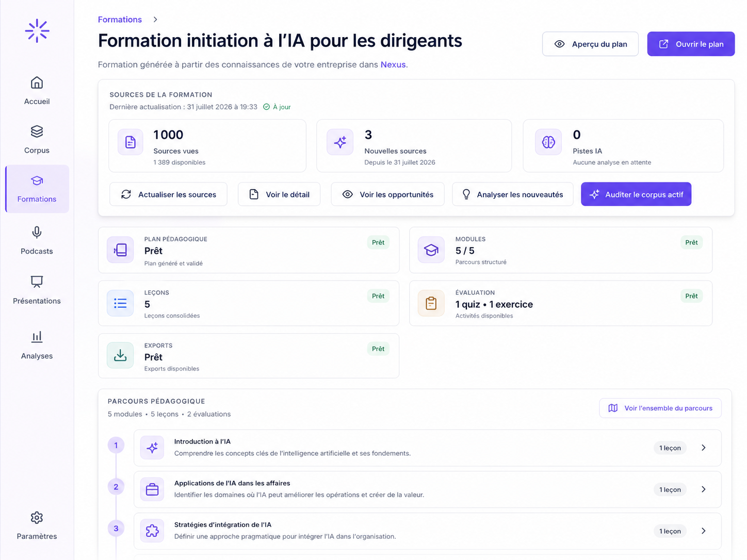Open Paramètres gear icon

(37, 518)
